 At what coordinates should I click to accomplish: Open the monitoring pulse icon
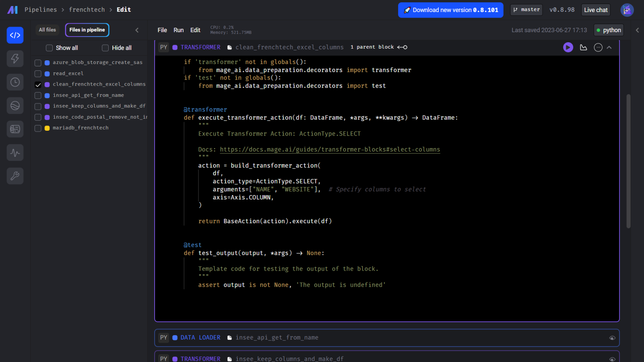click(15, 153)
